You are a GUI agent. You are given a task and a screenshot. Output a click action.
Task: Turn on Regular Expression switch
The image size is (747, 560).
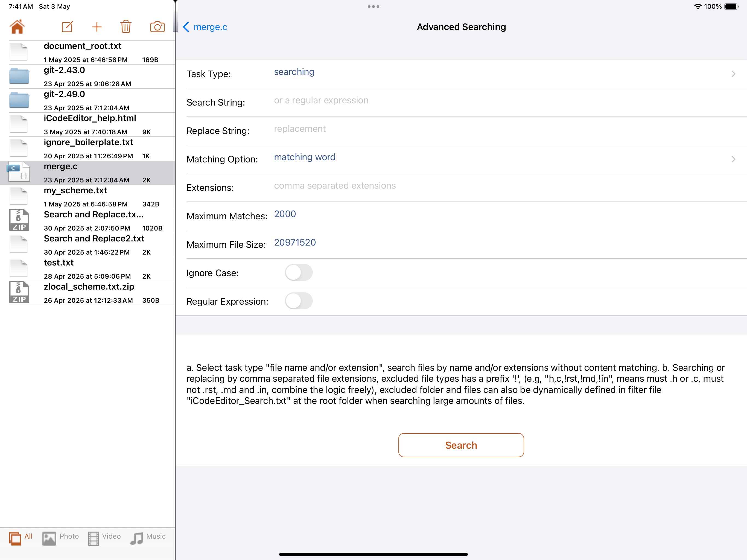click(x=299, y=301)
